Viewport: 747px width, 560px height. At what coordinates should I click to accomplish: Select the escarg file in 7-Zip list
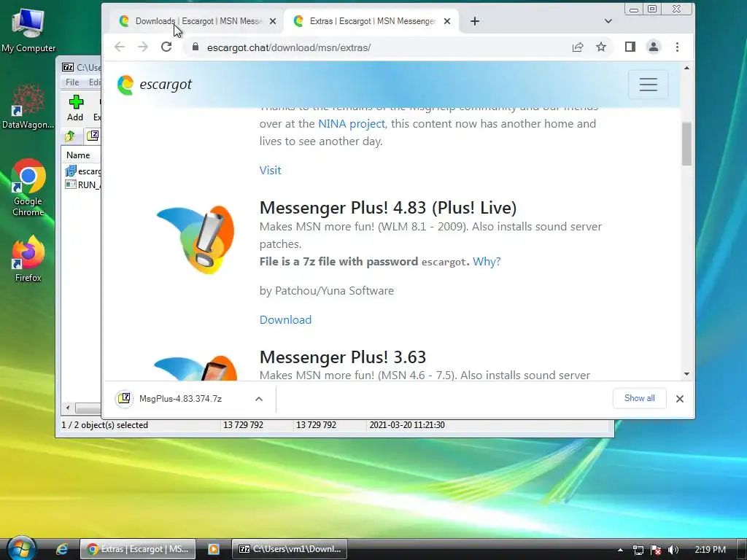tap(83, 171)
